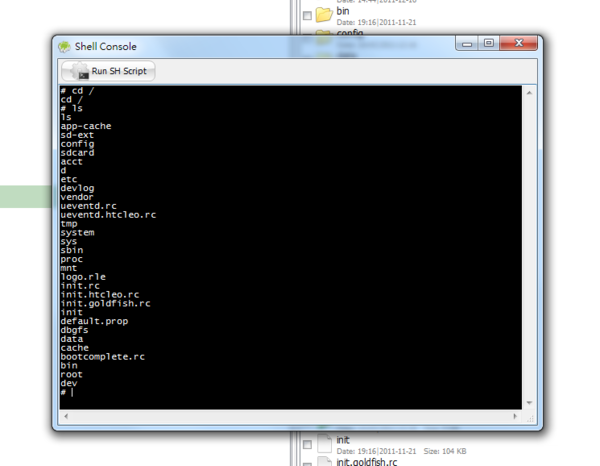Minimize the Shell Console window
600x466 pixels.
[466, 43]
